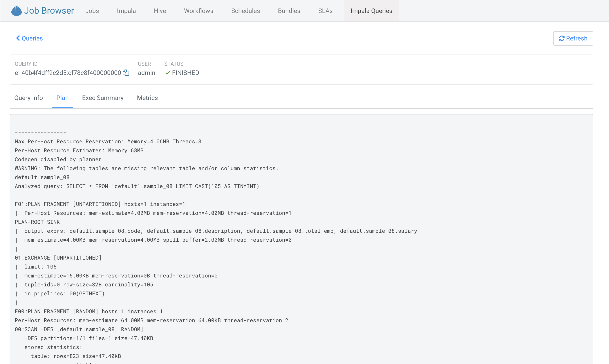Image resolution: width=609 pixels, height=364 pixels.
Task: Switch to the Query Info tab
Action: 28,98
